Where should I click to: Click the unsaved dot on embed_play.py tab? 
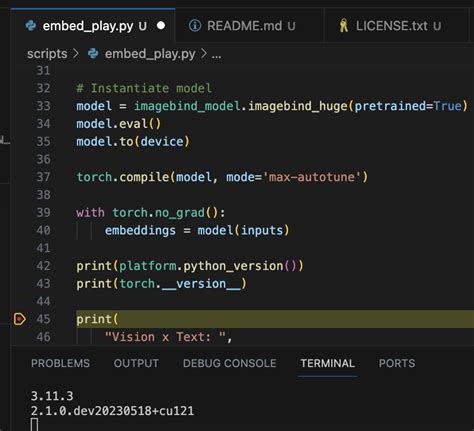(161, 26)
